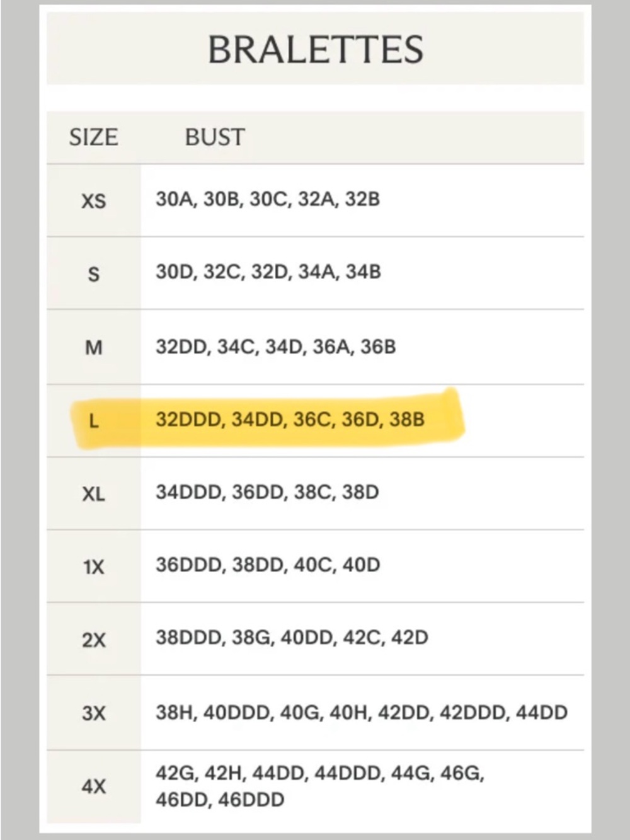Viewport: 630px width, 840px height.
Task: Click the highlighted 32DDD, 34DD bust text
Action: point(290,420)
